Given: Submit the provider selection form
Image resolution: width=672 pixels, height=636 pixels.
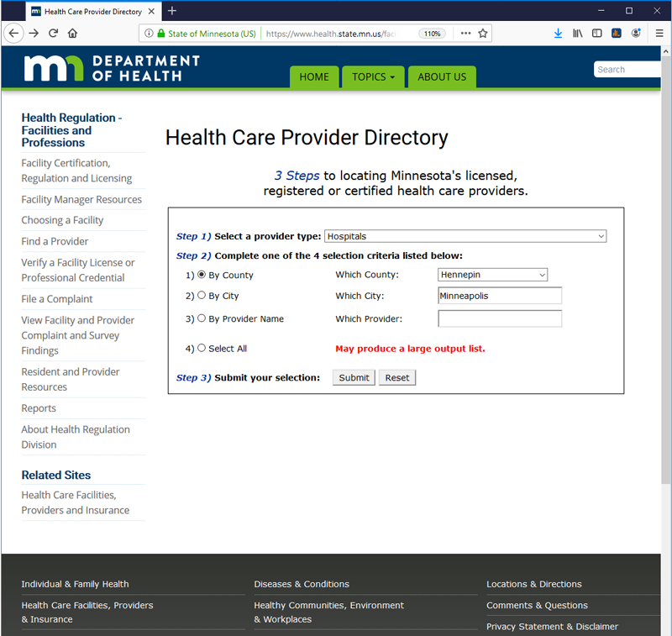Looking at the screenshot, I should click(354, 377).
